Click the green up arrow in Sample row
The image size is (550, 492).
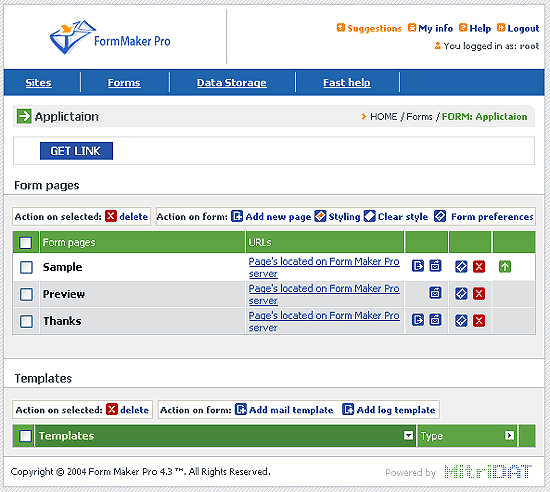coord(505,267)
